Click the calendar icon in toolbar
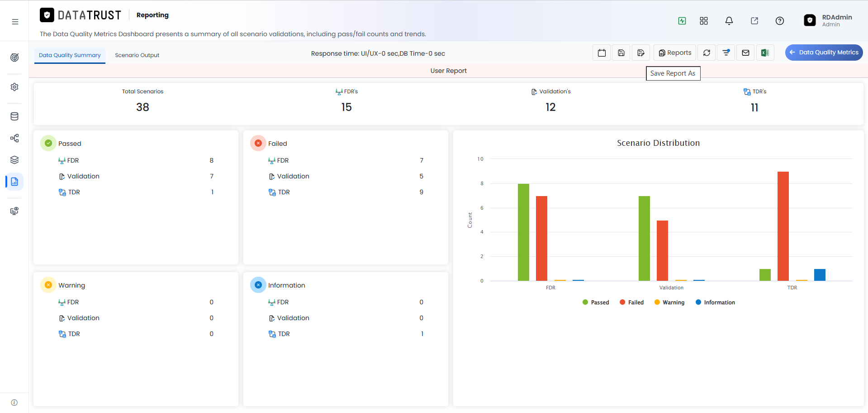The height and width of the screenshot is (413, 868). (x=602, y=53)
